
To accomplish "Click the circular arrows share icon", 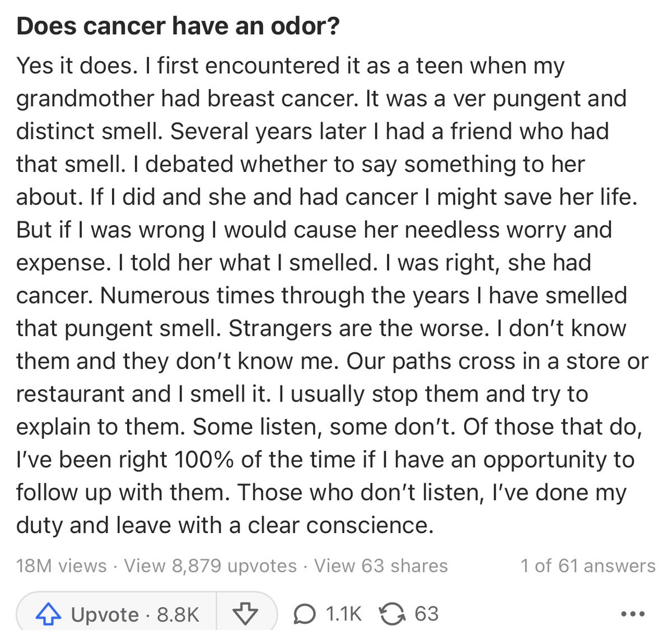I will [392, 614].
